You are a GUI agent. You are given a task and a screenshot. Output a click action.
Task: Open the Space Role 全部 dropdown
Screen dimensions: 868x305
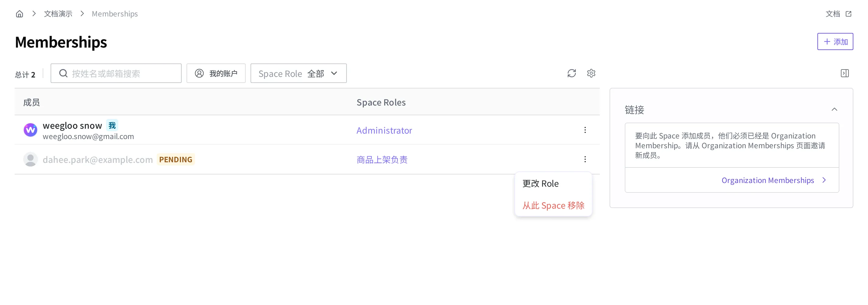[298, 73]
